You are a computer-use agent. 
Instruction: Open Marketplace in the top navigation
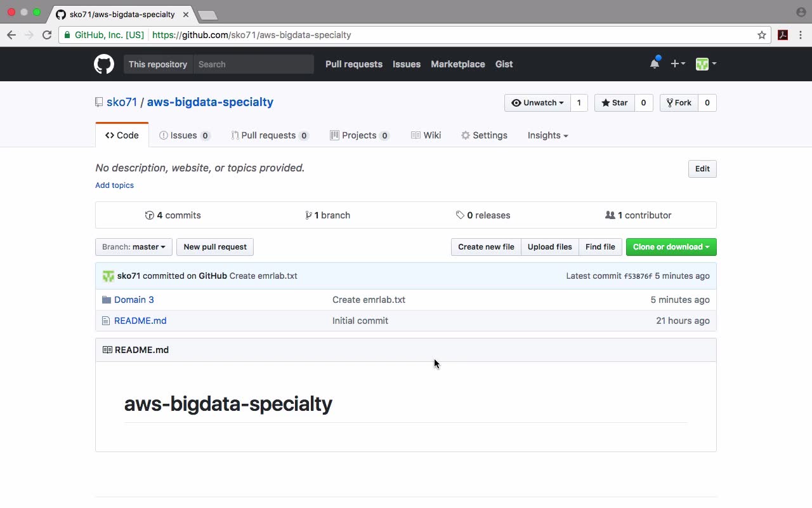point(458,64)
